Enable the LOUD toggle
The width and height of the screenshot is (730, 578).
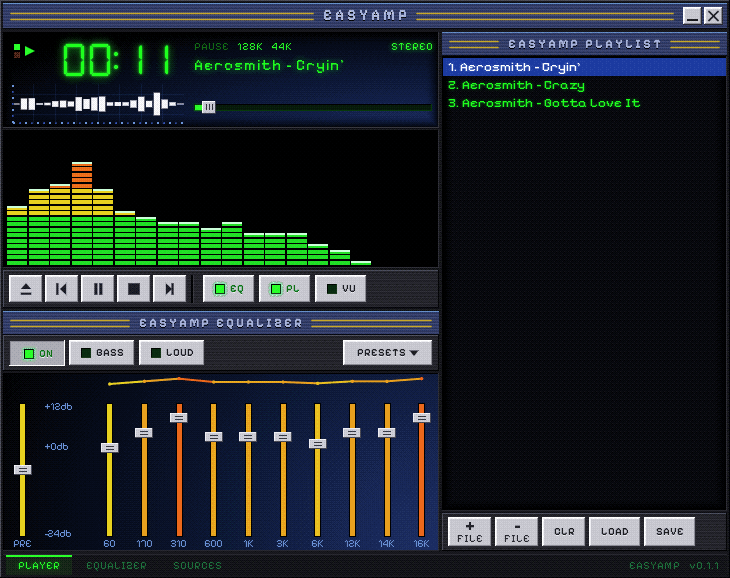[x=171, y=353]
